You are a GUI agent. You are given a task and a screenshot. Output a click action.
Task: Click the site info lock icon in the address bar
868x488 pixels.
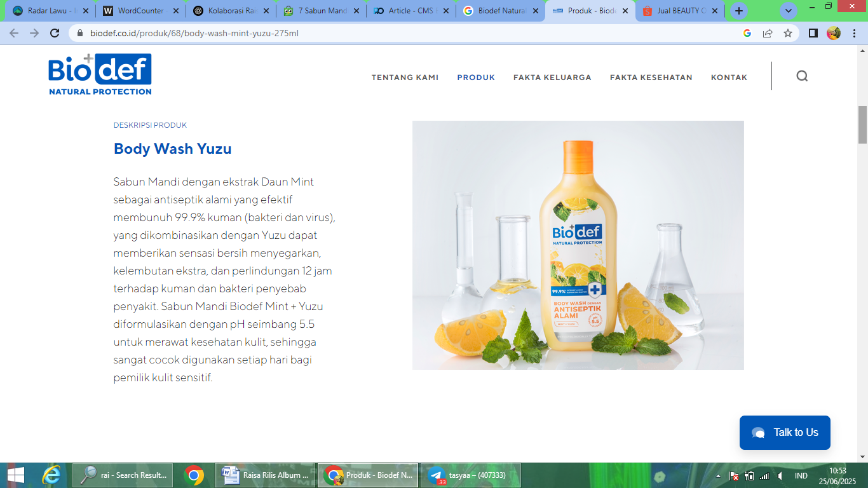click(x=80, y=33)
